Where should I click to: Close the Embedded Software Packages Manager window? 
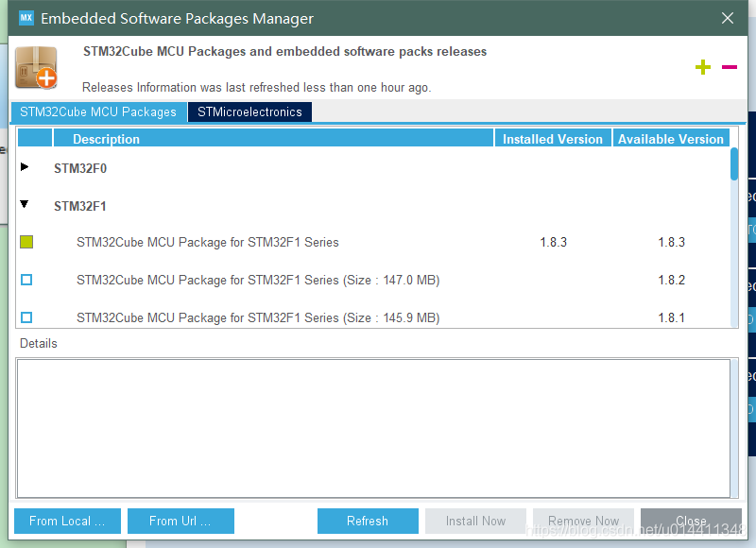click(x=728, y=18)
